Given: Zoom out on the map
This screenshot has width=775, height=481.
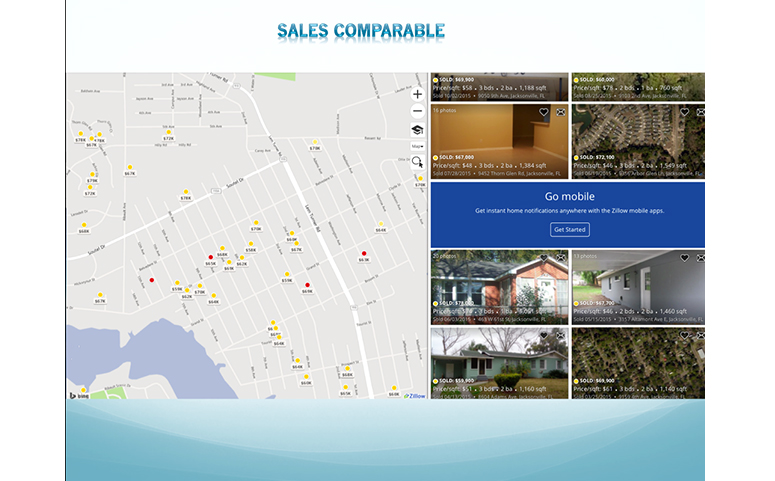Looking at the screenshot, I should [x=417, y=111].
